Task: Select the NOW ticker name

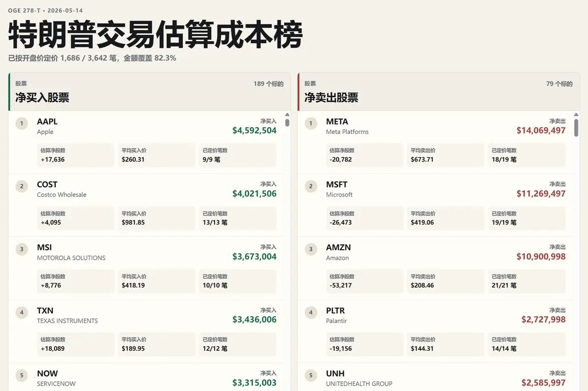Action: [48, 374]
